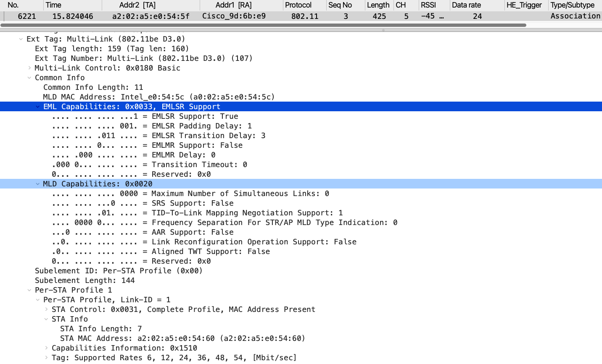Collapse the Ext Tag: Multi-Link tree node
This screenshot has width=602, height=364.
pyautogui.click(x=21, y=39)
